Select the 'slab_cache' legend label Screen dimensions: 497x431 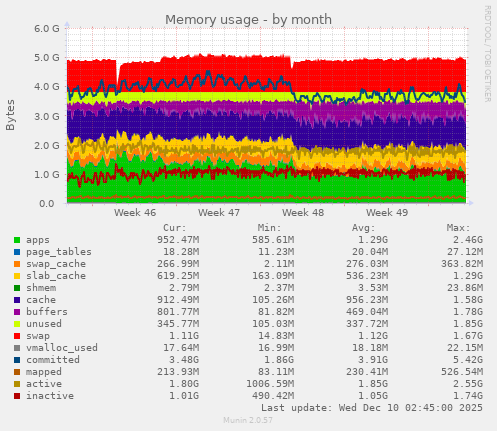[56, 276]
